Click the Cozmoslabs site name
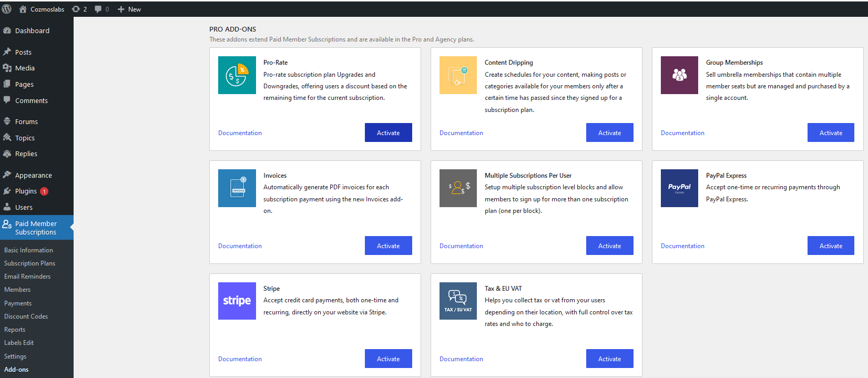The image size is (868, 378). [x=47, y=9]
